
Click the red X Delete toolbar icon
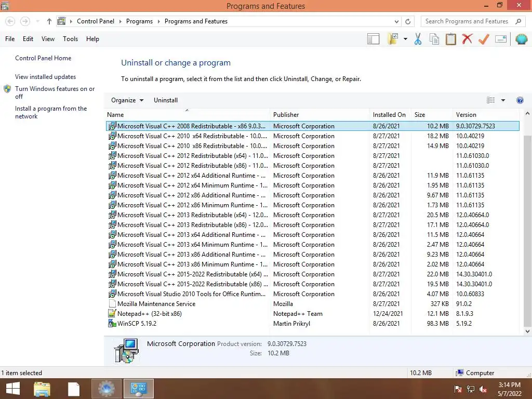tap(467, 38)
